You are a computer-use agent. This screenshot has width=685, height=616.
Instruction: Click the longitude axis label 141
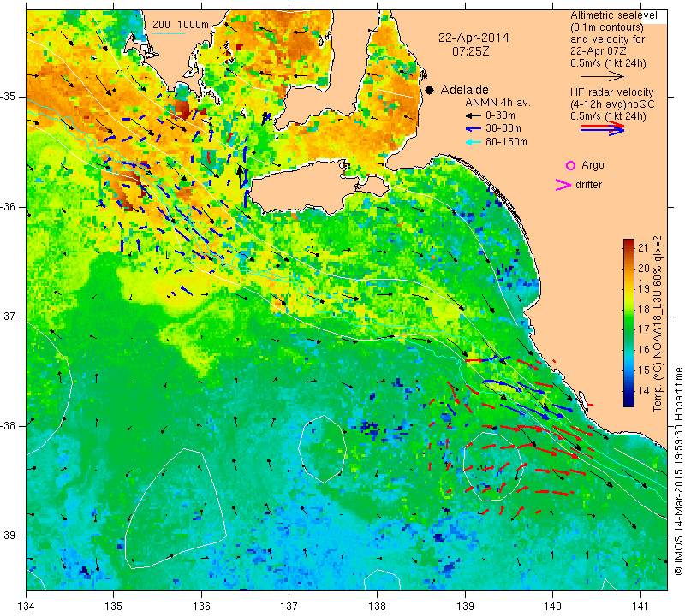640,607
